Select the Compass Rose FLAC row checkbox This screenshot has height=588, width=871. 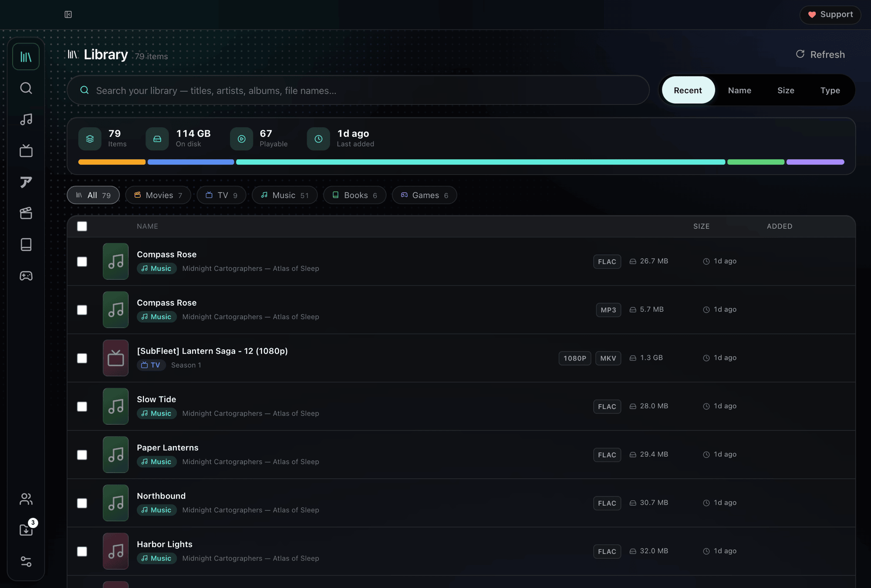click(82, 261)
